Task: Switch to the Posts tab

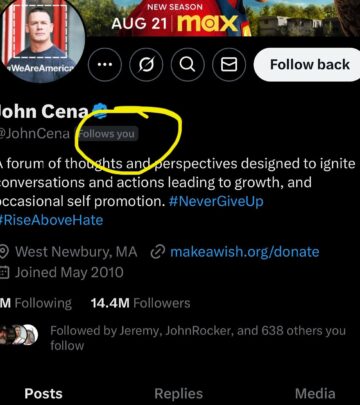Action: pos(43,394)
